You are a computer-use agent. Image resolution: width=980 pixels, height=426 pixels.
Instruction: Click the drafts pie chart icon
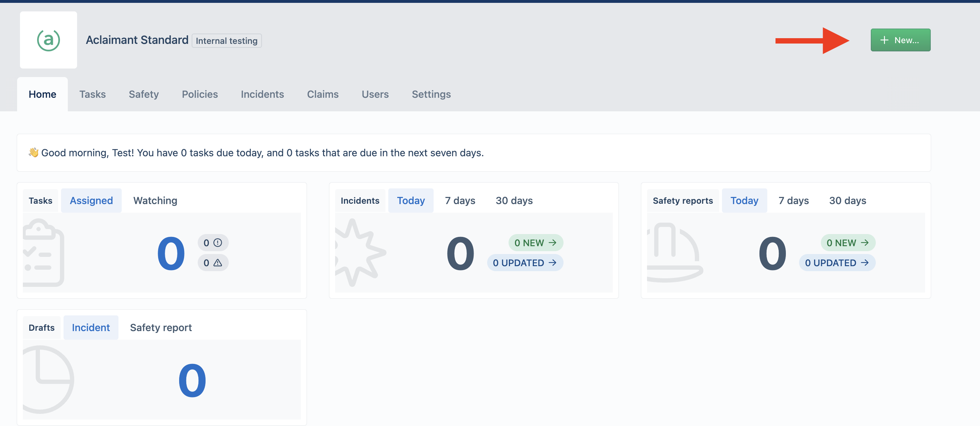tap(48, 379)
